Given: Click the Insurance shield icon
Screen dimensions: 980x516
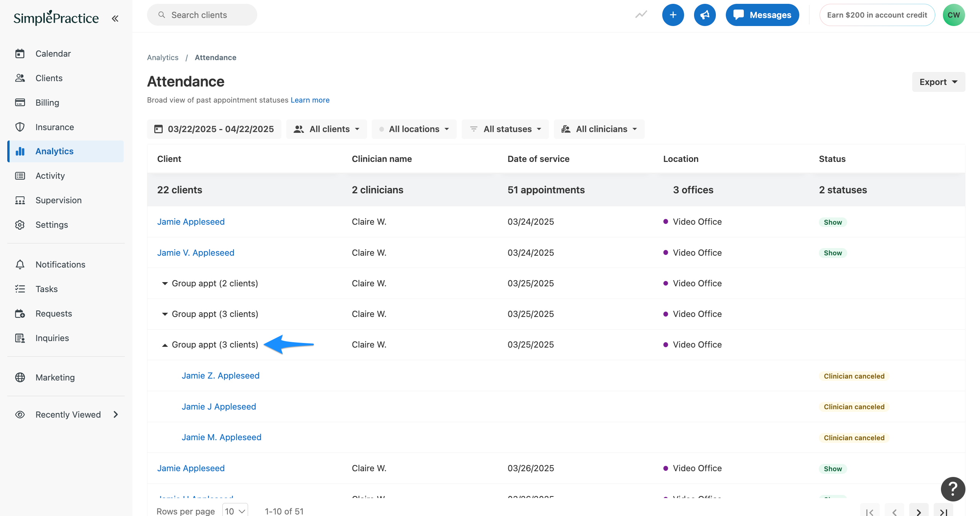Looking at the screenshot, I should [20, 127].
